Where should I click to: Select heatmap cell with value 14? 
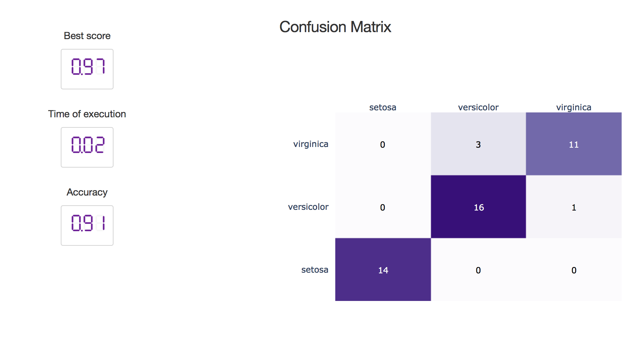click(383, 270)
